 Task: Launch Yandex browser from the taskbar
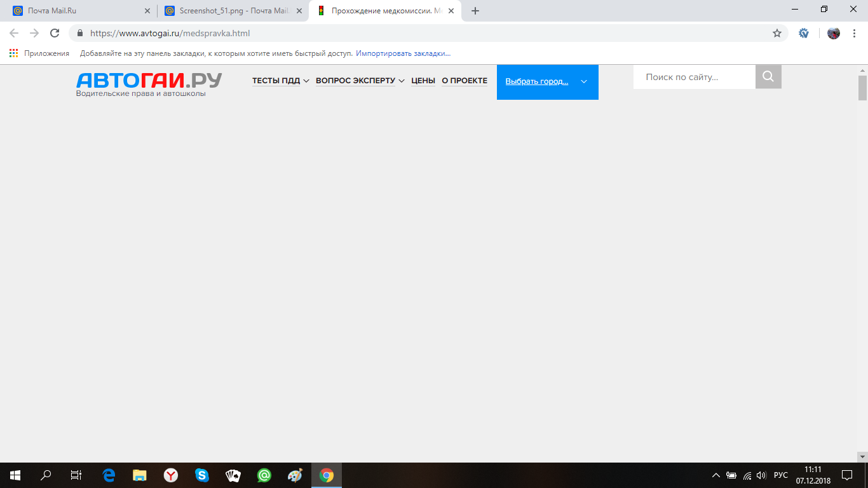(x=171, y=475)
